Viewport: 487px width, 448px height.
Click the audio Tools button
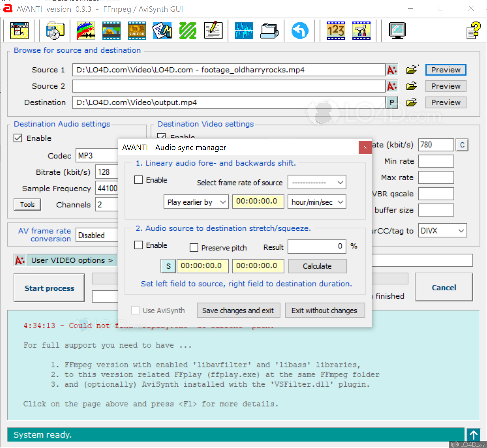pos(27,204)
